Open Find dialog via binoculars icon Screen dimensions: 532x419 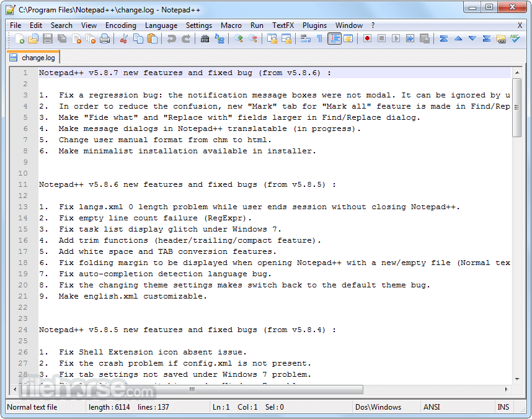pos(205,38)
